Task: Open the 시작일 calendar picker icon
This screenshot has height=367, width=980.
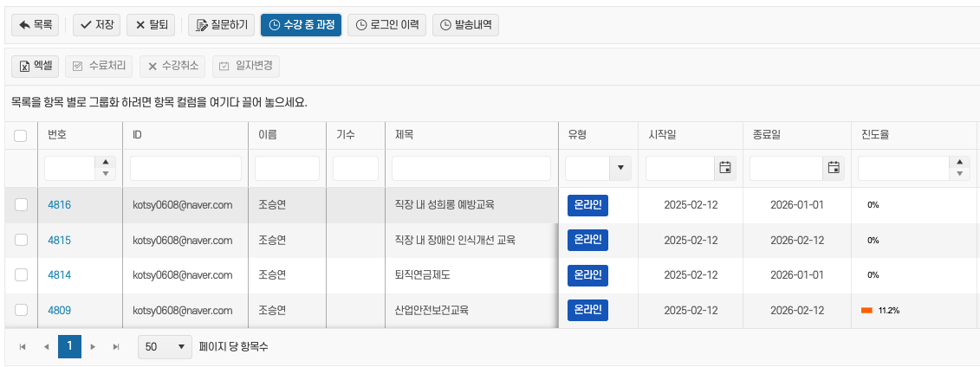Action: tap(725, 168)
